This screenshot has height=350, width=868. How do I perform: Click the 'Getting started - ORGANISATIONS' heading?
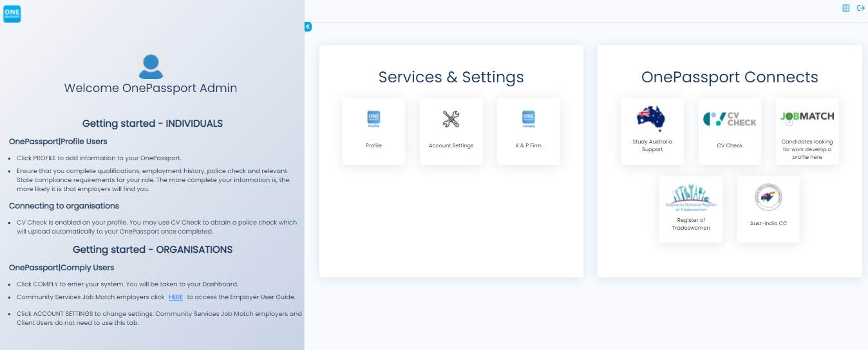(153, 250)
